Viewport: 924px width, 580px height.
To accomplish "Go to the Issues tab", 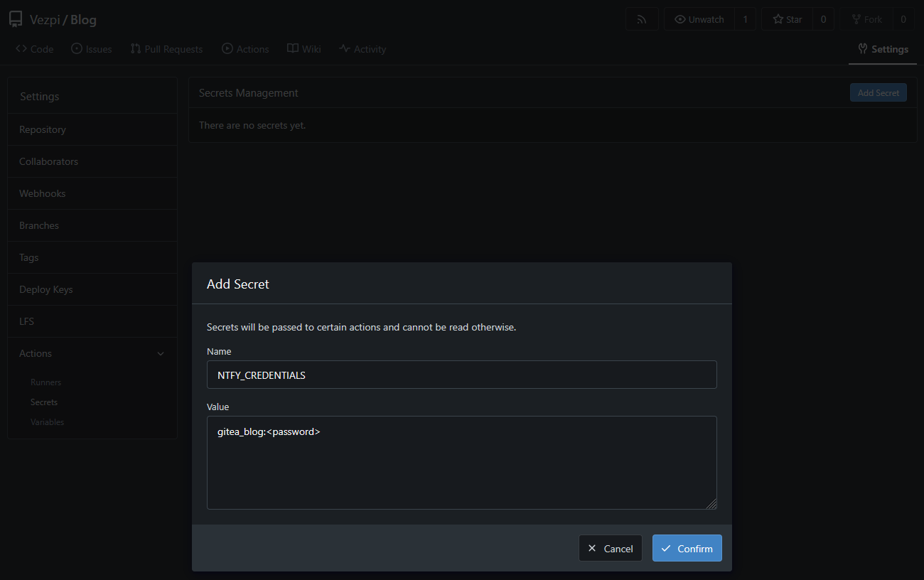I will point(92,49).
